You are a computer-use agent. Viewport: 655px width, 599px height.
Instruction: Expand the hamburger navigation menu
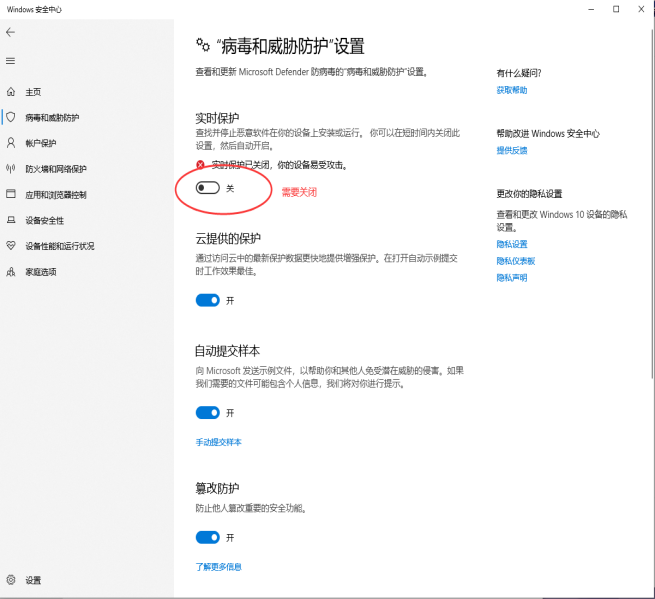point(11,61)
